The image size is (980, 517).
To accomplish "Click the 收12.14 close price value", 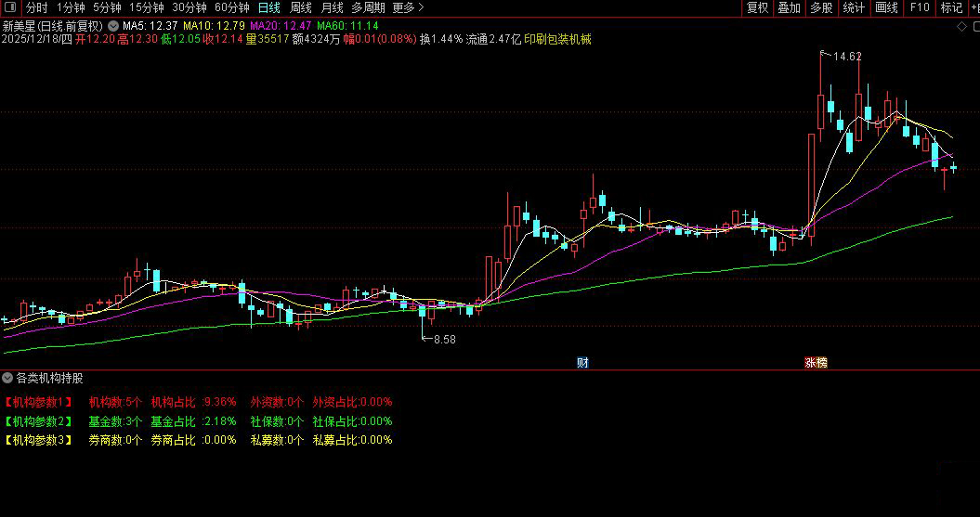I will coord(223,39).
